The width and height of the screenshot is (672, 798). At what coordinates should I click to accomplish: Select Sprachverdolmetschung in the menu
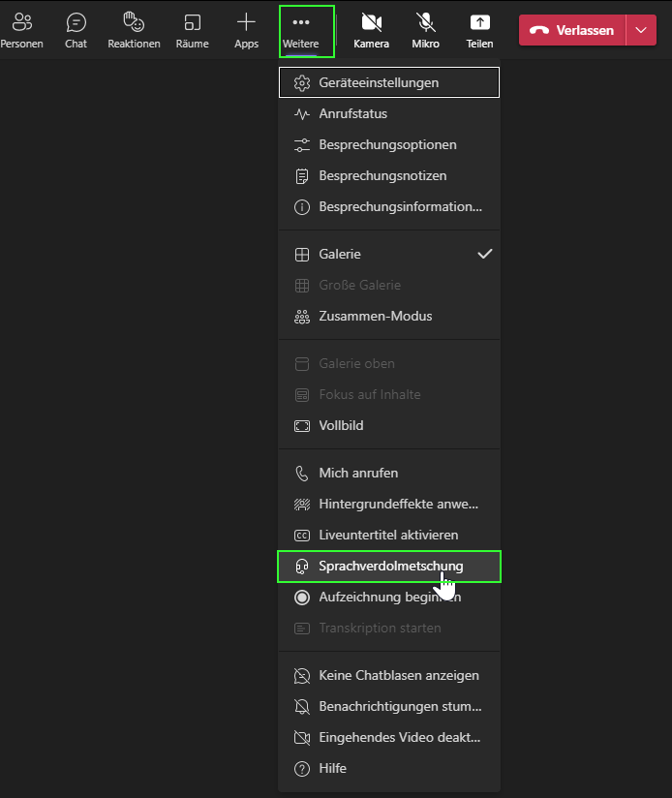(x=390, y=566)
